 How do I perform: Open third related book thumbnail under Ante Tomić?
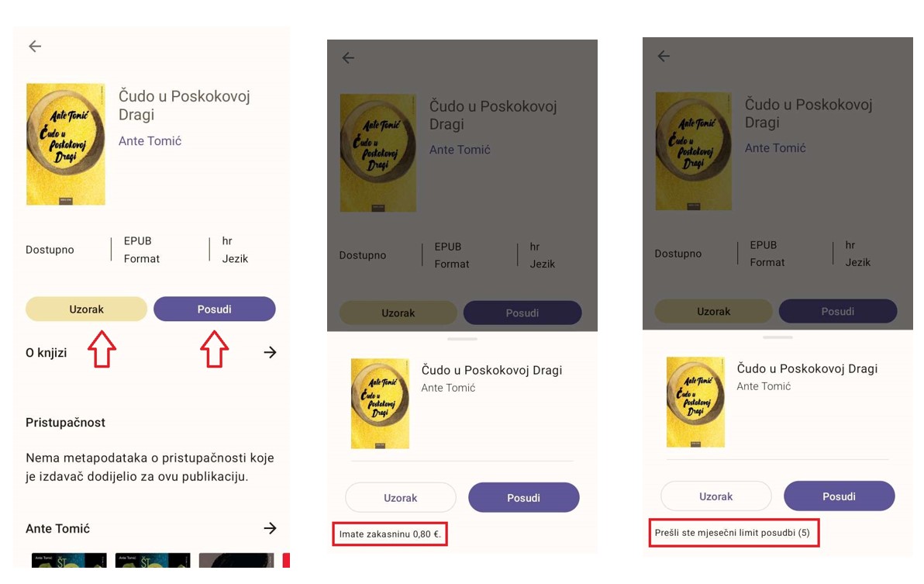point(236,560)
